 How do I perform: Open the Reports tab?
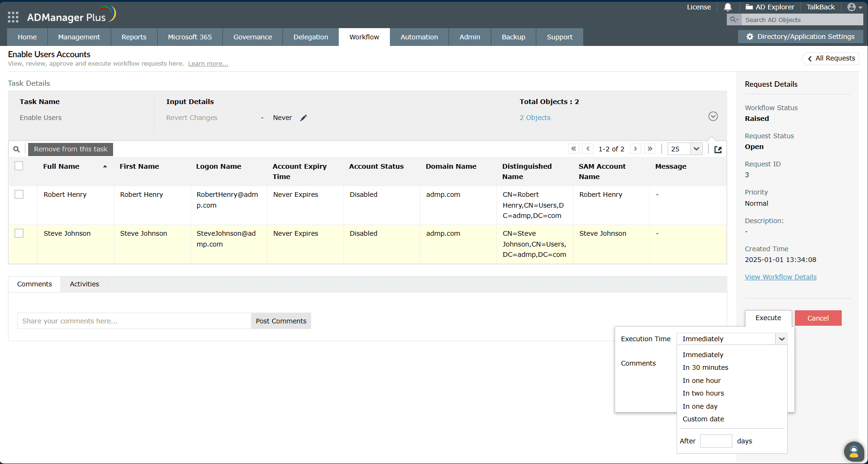[x=134, y=37]
